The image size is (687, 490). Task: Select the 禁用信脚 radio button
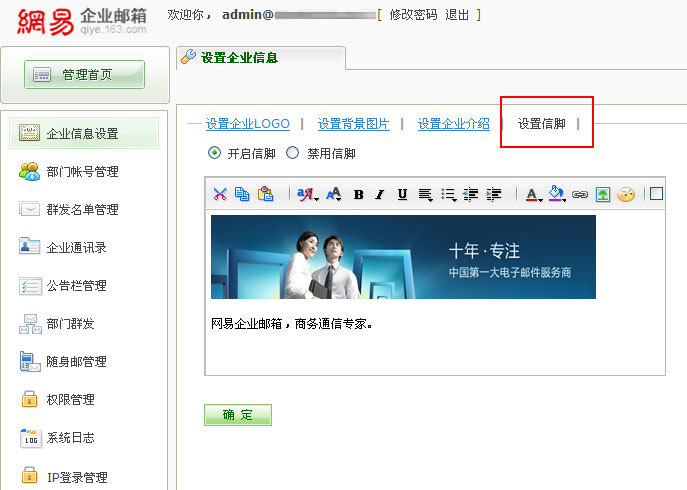(293, 153)
